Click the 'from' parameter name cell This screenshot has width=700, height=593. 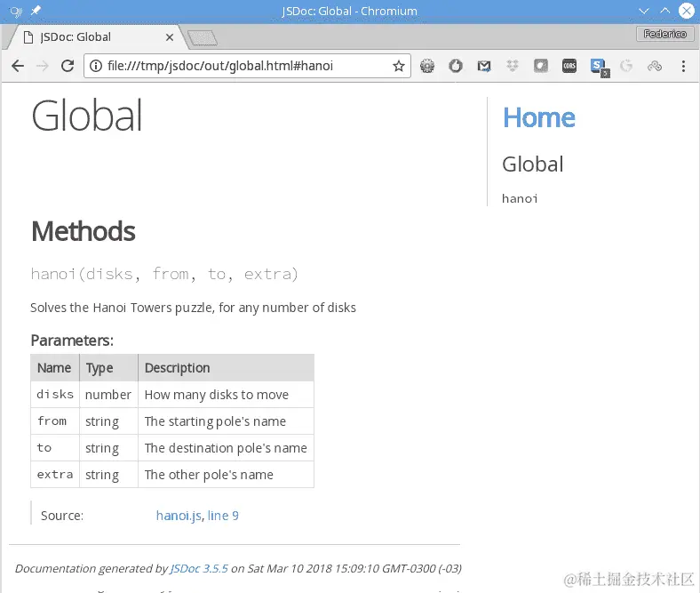[55, 421]
